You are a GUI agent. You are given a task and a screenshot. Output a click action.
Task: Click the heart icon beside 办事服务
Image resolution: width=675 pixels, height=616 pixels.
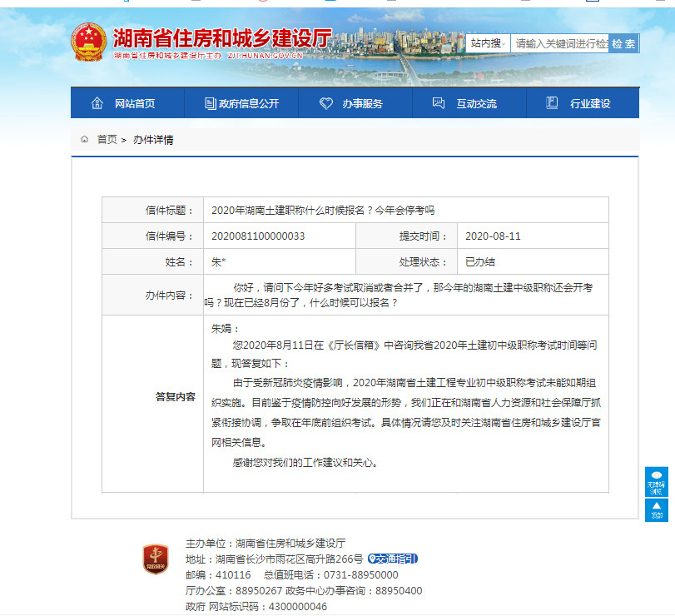(x=325, y=102)
